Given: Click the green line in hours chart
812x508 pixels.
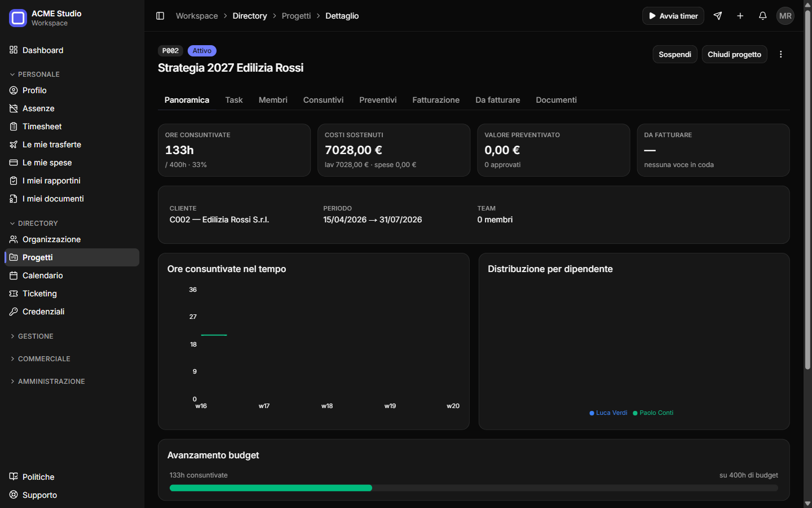Looking at the screenshot, I should tap(214, 335).
